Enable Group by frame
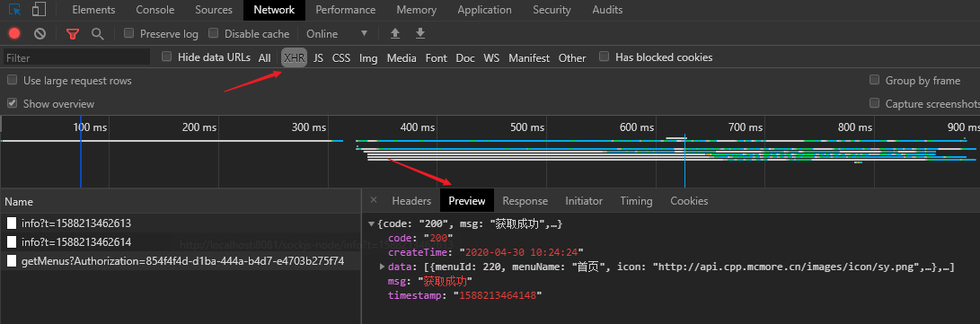 874,80
